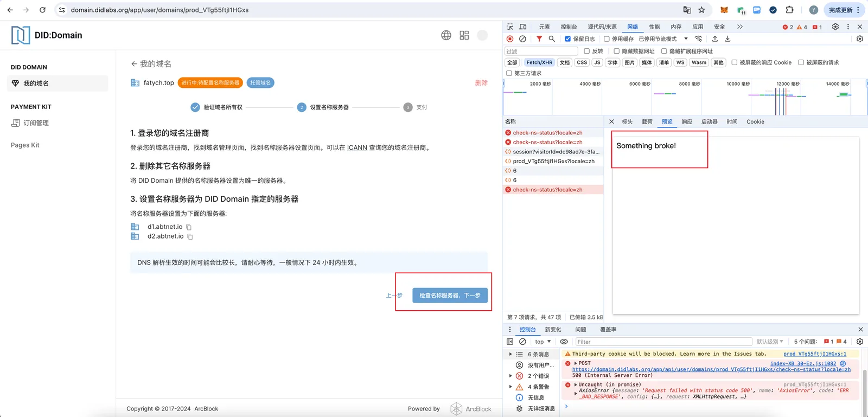Copy d2.abtnet.io nameserver address
The height and width of the screenshot is (417, 868).
click(x=190, y=236)
